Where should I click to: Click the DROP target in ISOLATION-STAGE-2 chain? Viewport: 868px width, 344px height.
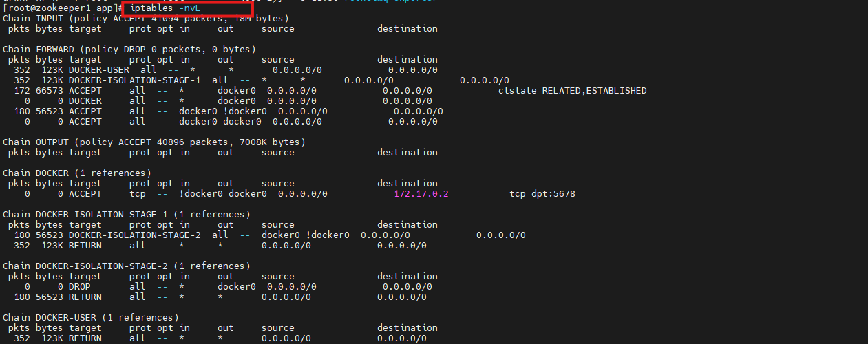click(x=80, y=286)
